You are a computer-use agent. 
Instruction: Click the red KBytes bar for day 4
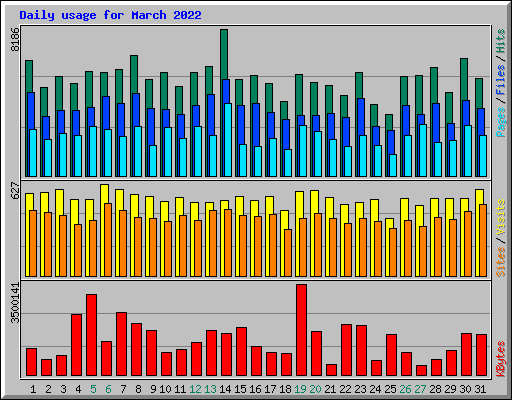coord(77,345)
